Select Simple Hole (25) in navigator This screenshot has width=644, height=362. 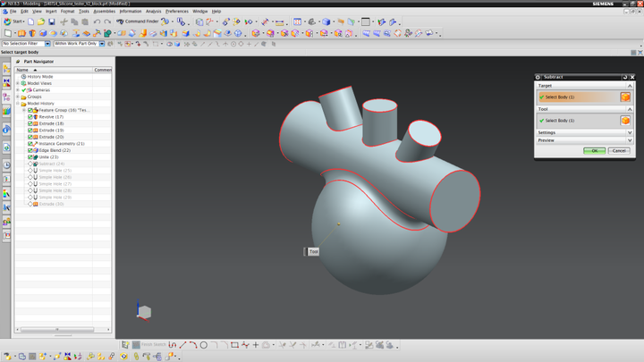55,171
